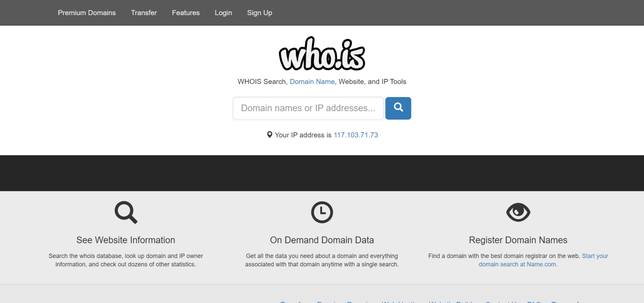Click the blue magnifier search button
Screen dimensions: 644x303
(398, 108)
